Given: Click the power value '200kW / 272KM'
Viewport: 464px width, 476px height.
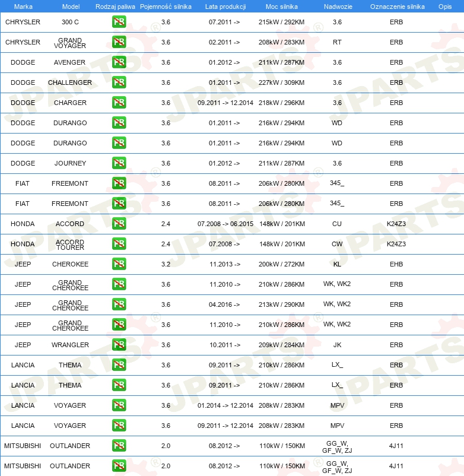Looking at the screenshot, I should [282, 264].
